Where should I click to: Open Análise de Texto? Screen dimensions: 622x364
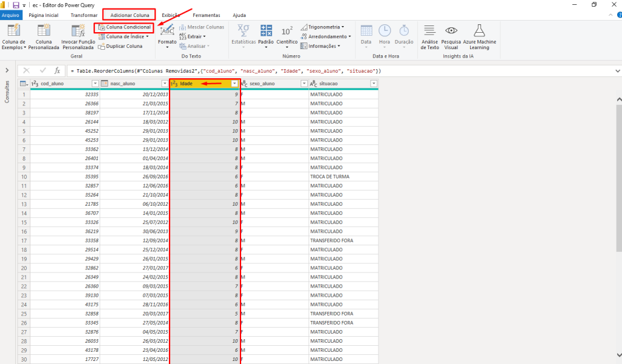429,30
